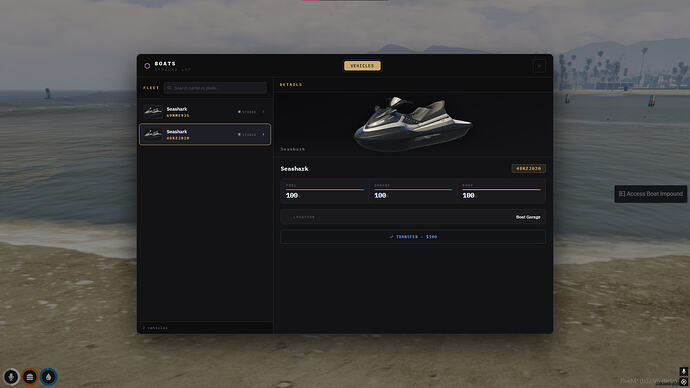The width and height of the screenshot is (690, 388).
Task: Click the Fleet section label
Action: click(151, 88)
